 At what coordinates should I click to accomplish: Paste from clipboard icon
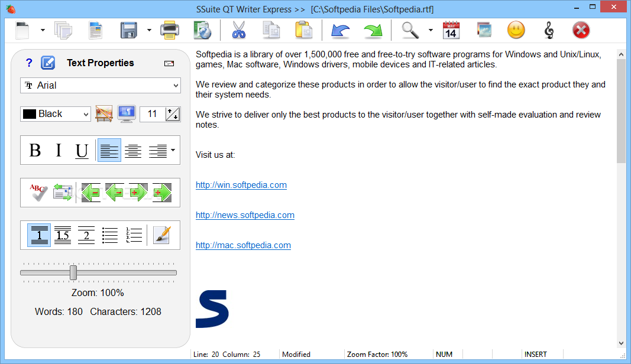[x=303, y=31]
